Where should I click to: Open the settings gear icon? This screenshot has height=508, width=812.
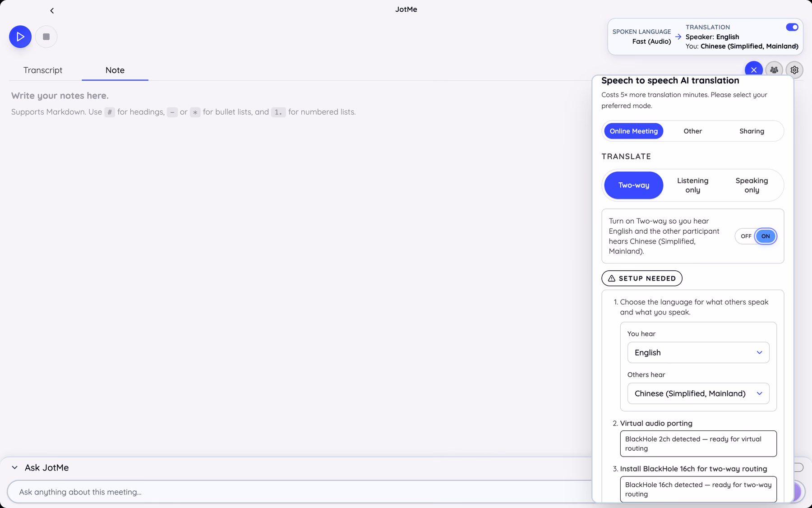[794, 70]
